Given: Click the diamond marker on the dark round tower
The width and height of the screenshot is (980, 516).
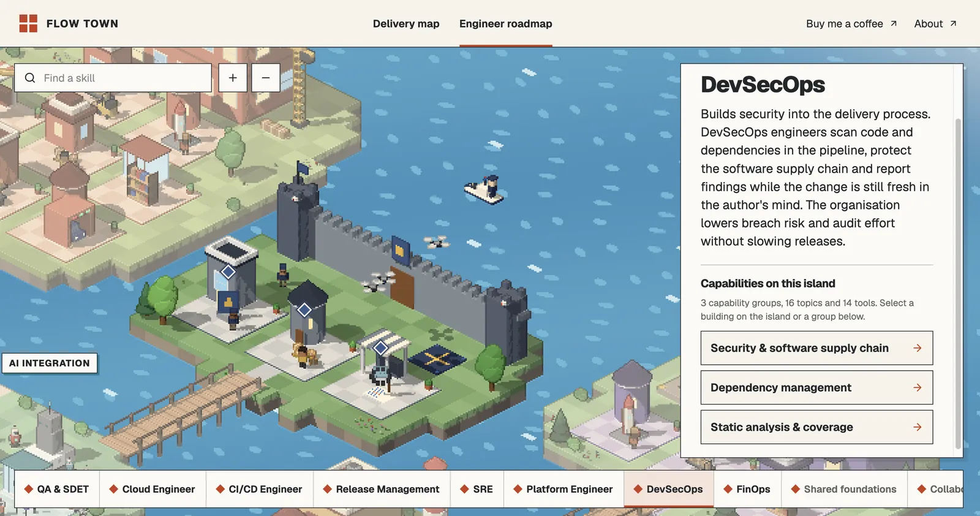Looking at the screenshot, I should (x=304, y=310).
